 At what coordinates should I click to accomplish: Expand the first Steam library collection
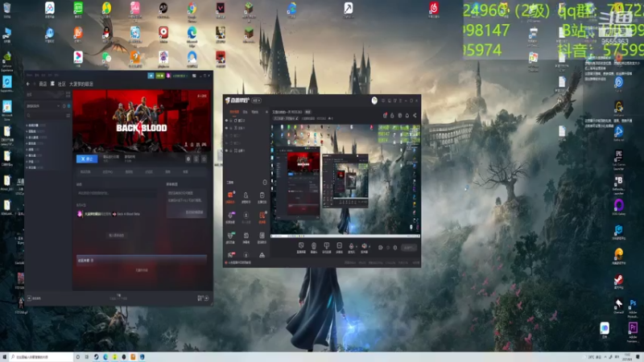27,125
